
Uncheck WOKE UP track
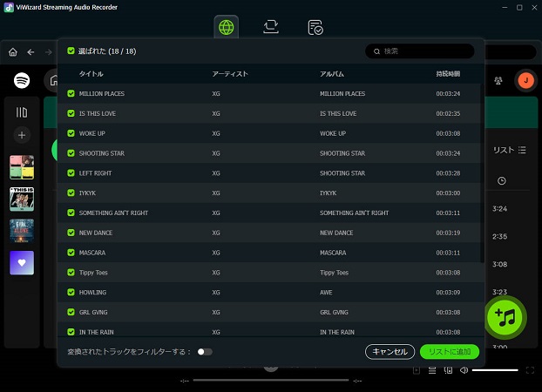coord(71,133)
